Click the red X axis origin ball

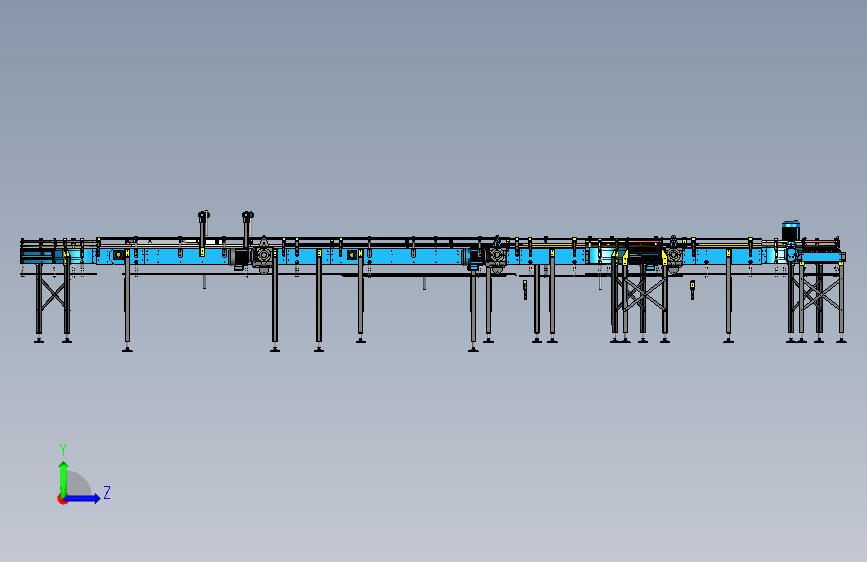coord(61,499)
